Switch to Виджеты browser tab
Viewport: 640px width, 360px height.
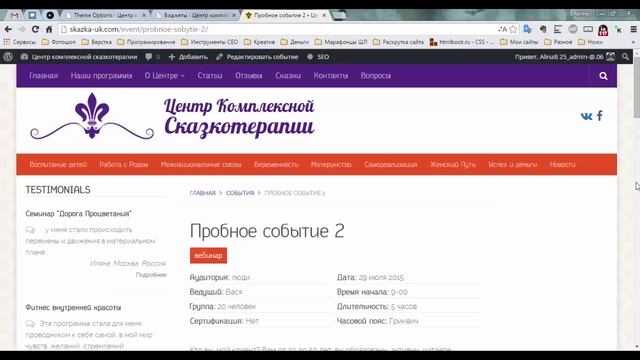tap(195, 15)
